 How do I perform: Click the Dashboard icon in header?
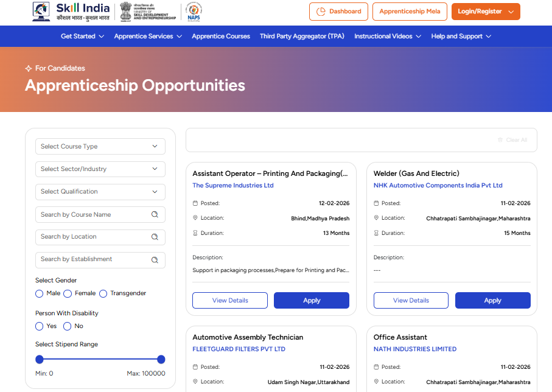click(x=321, y=12)
